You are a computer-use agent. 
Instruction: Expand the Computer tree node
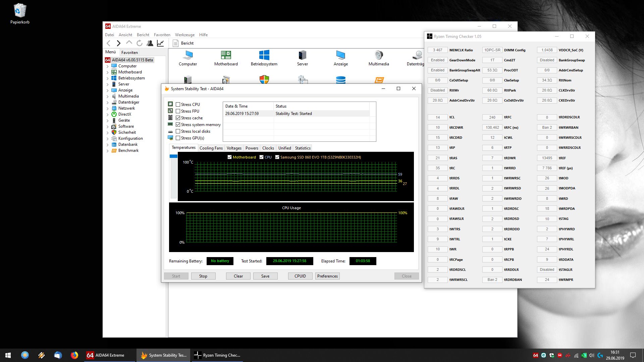click(x=108, y=66)
